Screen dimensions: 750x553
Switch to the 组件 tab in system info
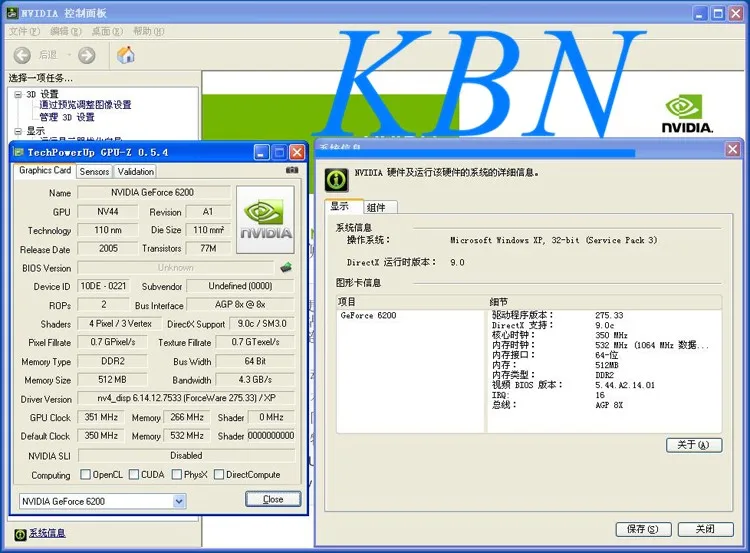click(380, 207)
